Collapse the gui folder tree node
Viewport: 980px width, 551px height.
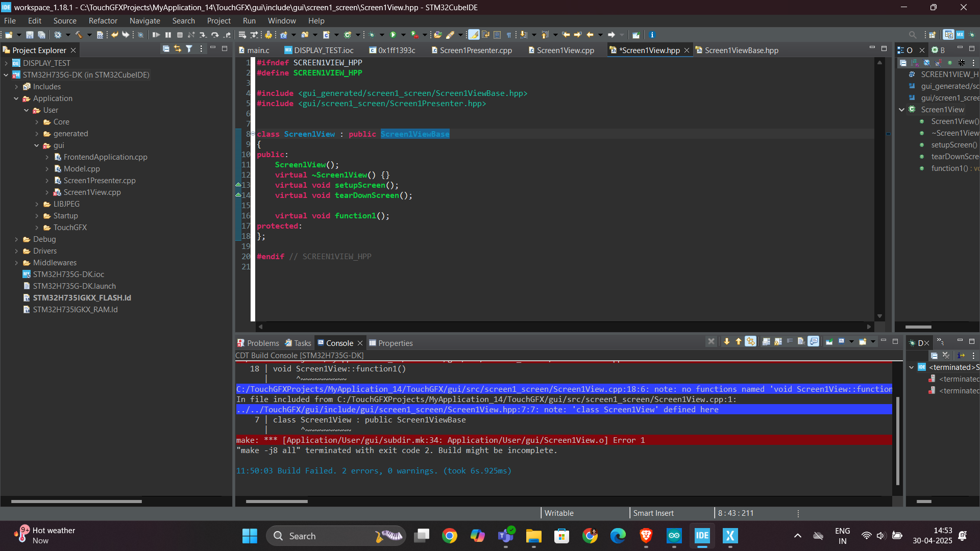pyautogui.click(x=37, y=145)
